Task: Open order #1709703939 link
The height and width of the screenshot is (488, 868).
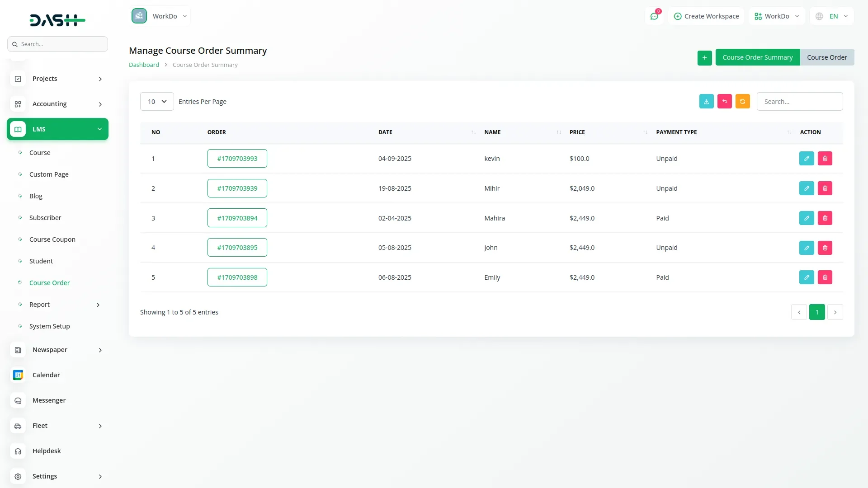Action: click(x=237, y=188)
